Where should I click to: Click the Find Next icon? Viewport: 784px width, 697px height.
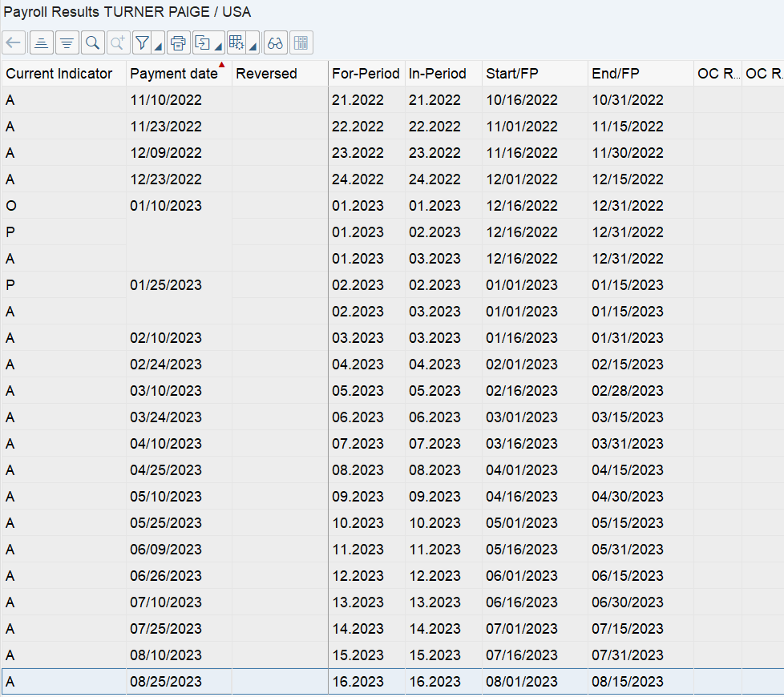click(x=118, y=42)
